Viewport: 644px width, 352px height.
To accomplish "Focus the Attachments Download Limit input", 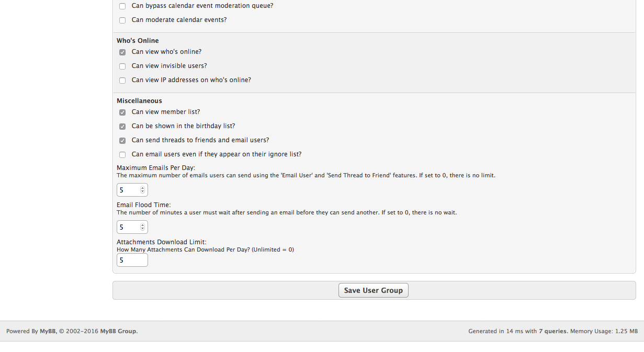I will tap(132, 260).
